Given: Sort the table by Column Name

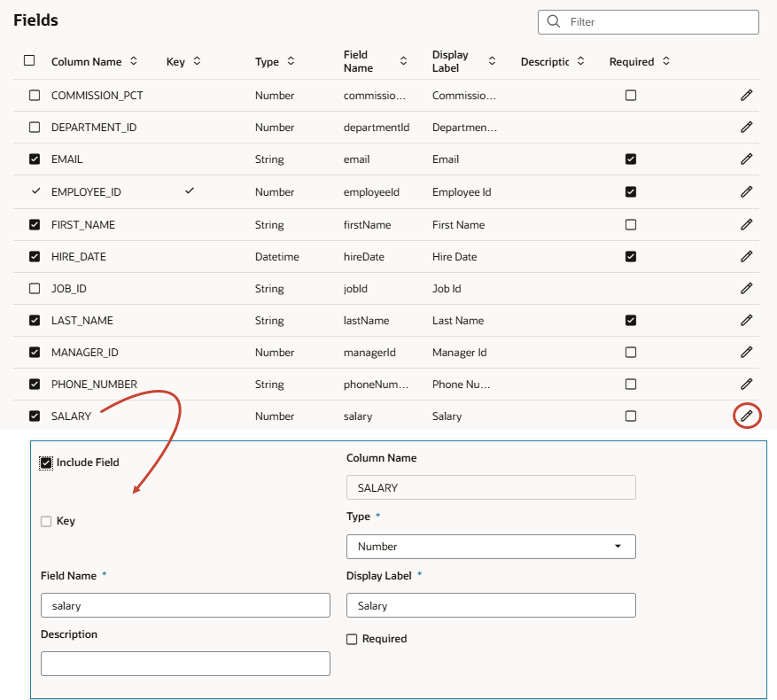Looking at the screenshot, I should coord(133,61).
